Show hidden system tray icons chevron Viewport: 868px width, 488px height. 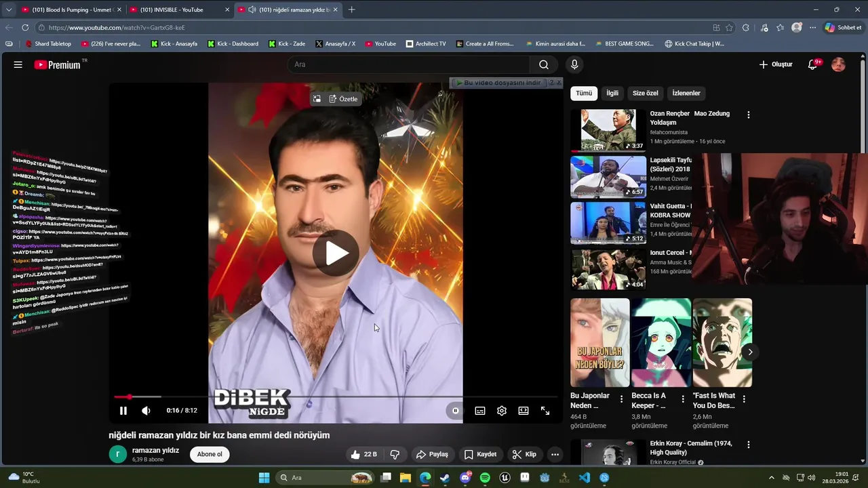click(x=772, y=478)
